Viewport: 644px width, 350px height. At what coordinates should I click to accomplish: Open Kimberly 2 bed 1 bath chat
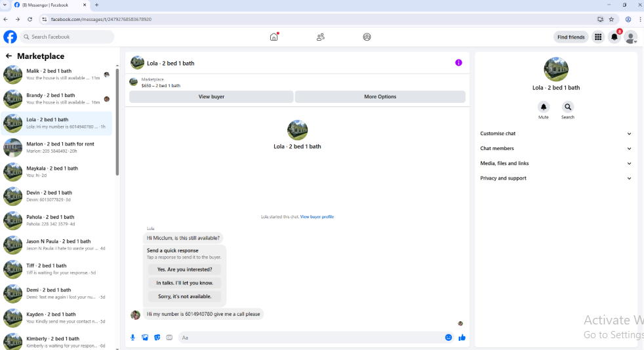coord(56,341)
